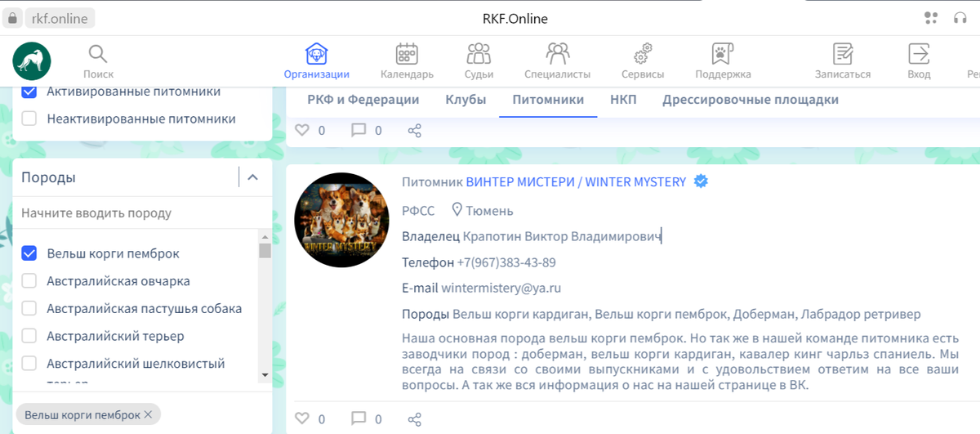Image resolution: width=980 pixels, height=434 pixels.
Task: Switch to Клубы tab
Action: [466, 100]
